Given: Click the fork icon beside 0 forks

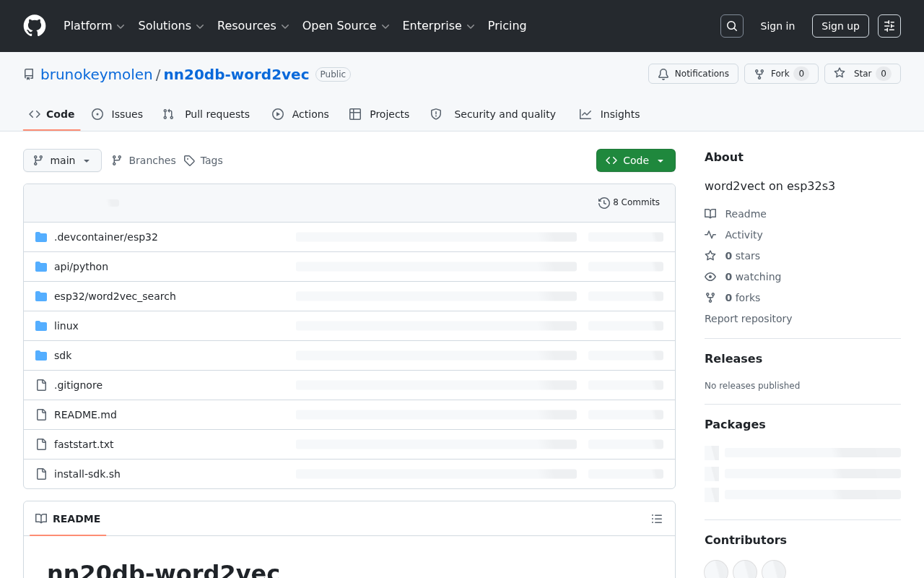Looking at the screenshot, I should tap(710, 298).
